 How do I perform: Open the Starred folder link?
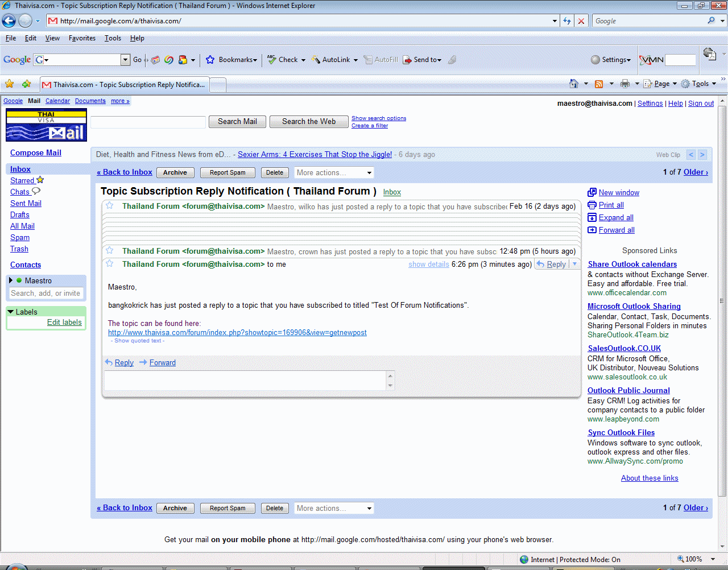click(22, 180)
